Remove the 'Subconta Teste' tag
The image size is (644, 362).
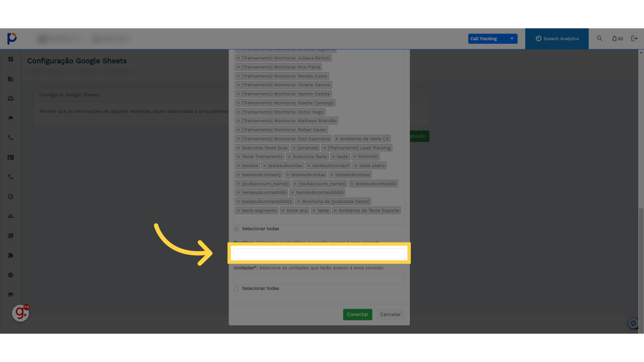coord(289,157)
